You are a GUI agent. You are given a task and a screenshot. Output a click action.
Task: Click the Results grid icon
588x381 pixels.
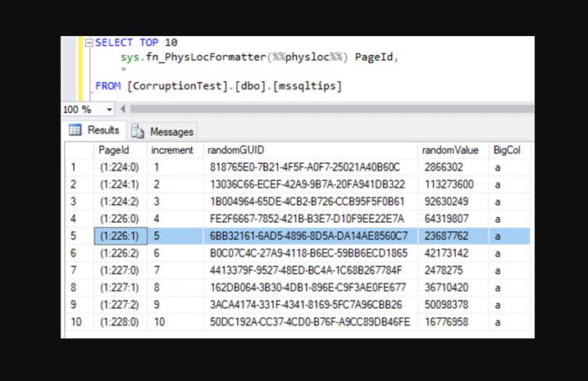pyautogui.click(x=75, y=130)
